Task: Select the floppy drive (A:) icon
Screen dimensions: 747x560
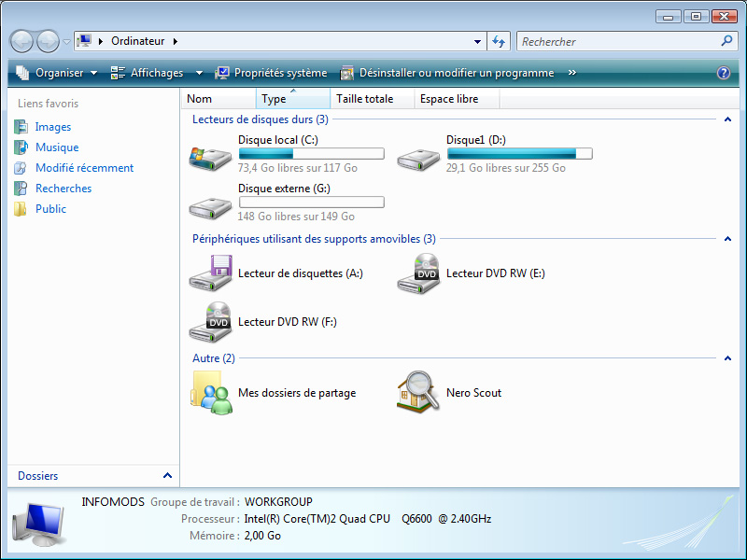Action: [210, 273]
